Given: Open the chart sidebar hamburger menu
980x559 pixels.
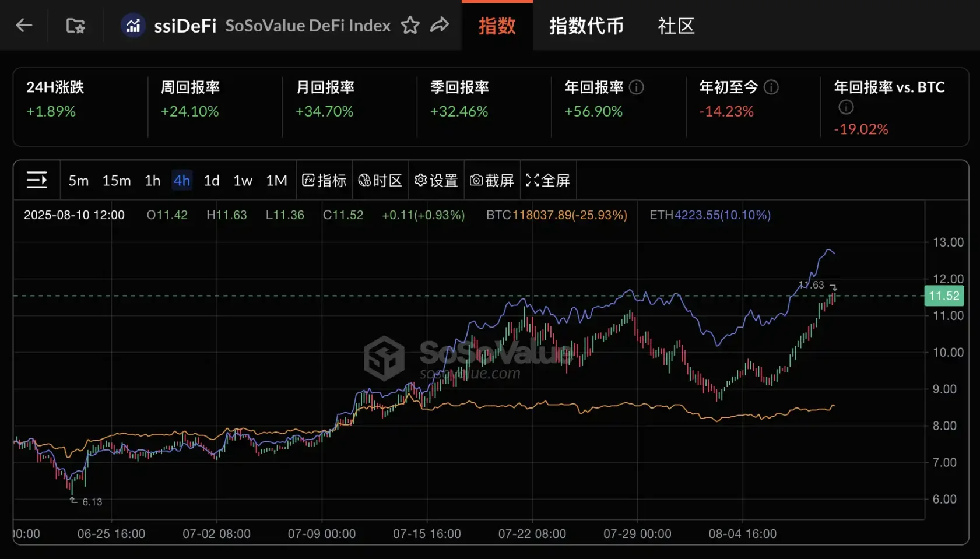Looking at the screenshot, I should click(36, 180).
